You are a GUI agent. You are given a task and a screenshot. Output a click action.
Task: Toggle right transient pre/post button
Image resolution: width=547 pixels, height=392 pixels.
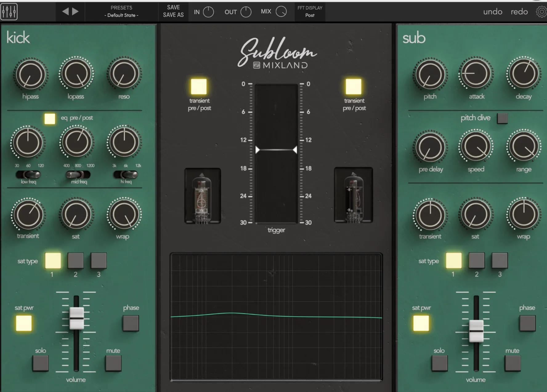pos(354,87)
